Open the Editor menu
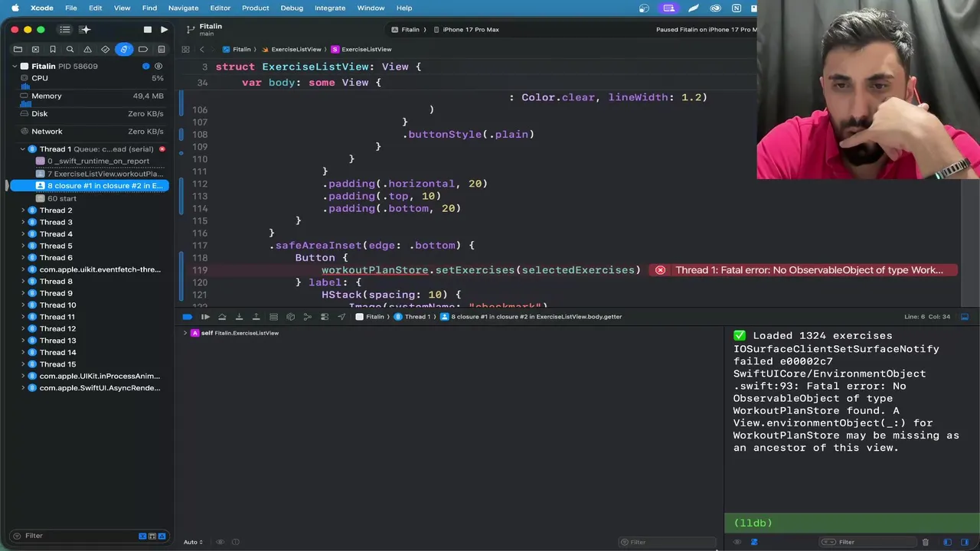Viewport: 980px width, 551px height. click(220, 8)
